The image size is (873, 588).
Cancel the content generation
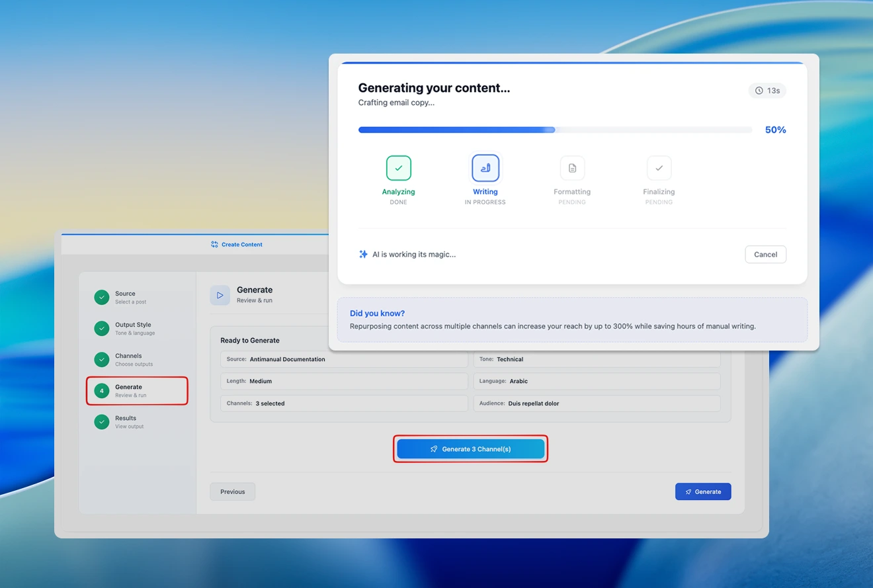click(x=765, y=255)
